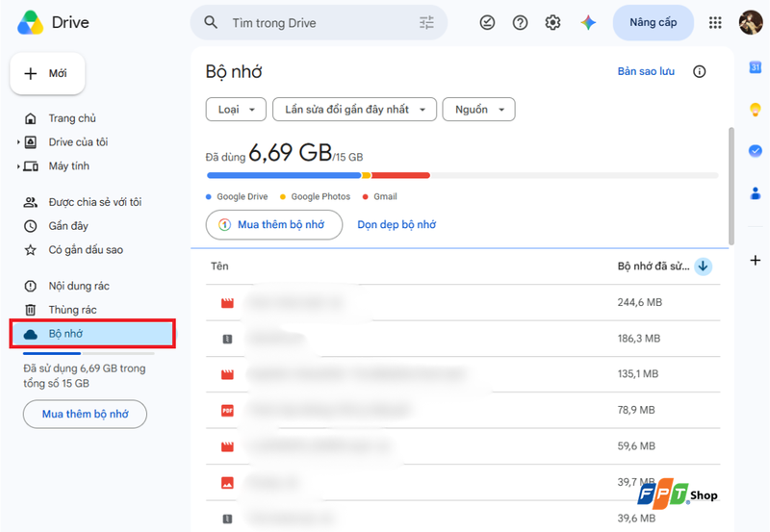Click image file icon of 39,7 MB row
The image size is (770, 532).
click(x=227, y=482)
